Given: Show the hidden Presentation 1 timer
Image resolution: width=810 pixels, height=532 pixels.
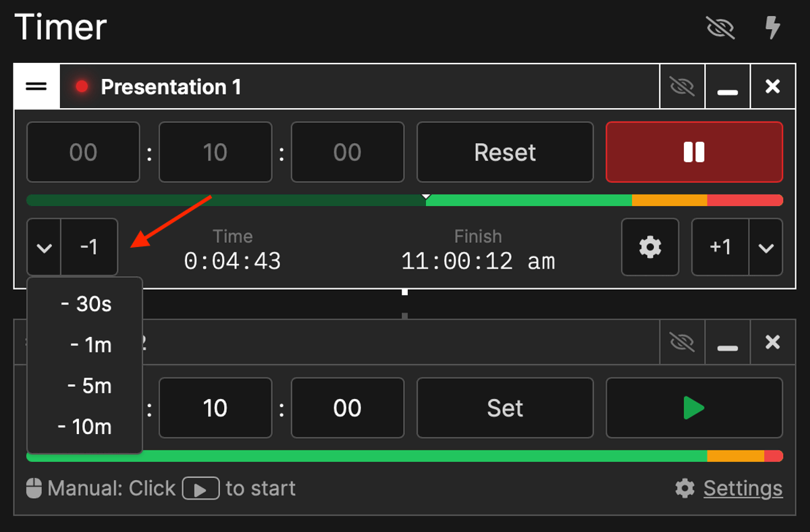Looking at the screenshot, I should 682,86.
